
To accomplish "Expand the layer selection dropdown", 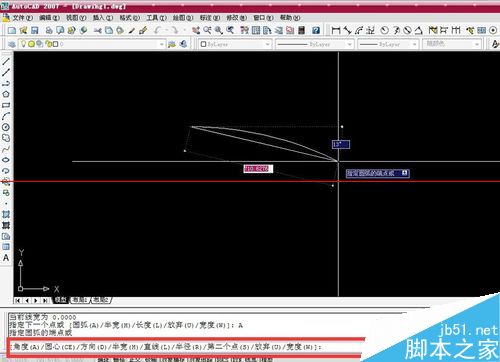I will [x=161, y=44].
